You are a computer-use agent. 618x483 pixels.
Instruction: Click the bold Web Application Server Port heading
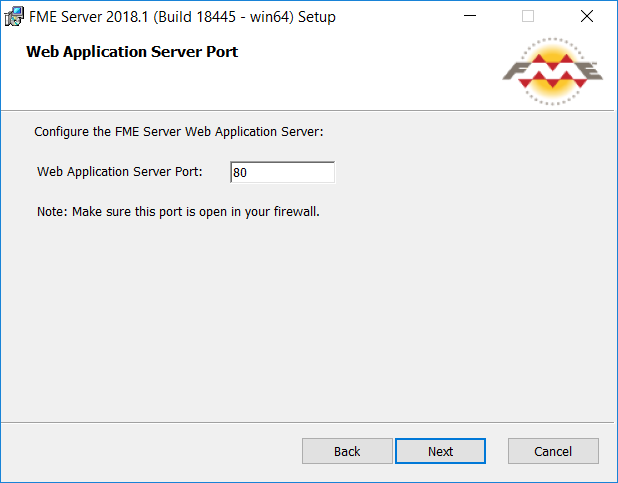(x=132, y=52)
